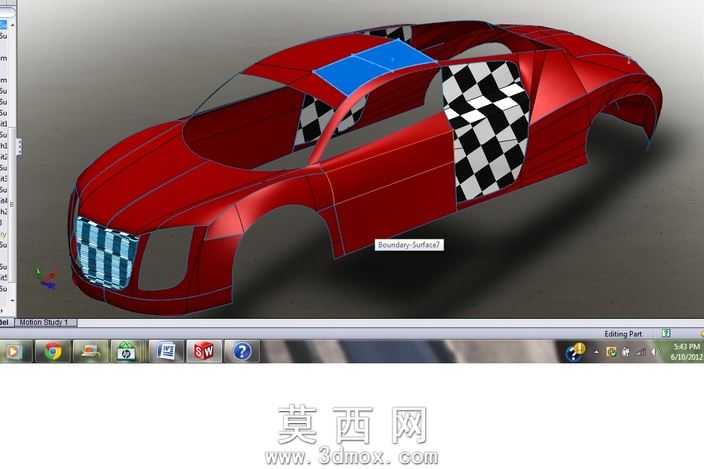Open Google Chrome from the taskbar

53,351
